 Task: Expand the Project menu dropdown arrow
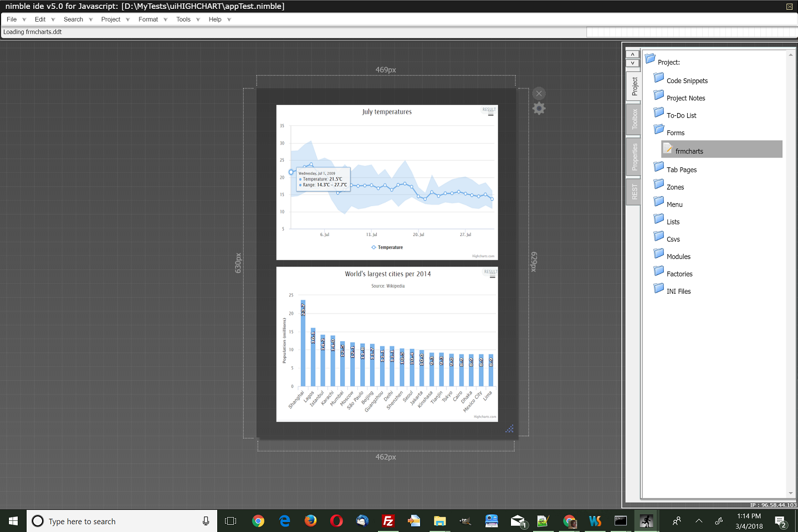click(x=128, y=20)
